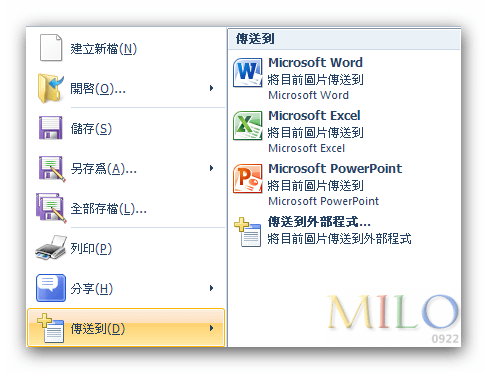The image size is (487, 373).
Task: Click the Microsoft Word icon
Action: pos(247,73)
